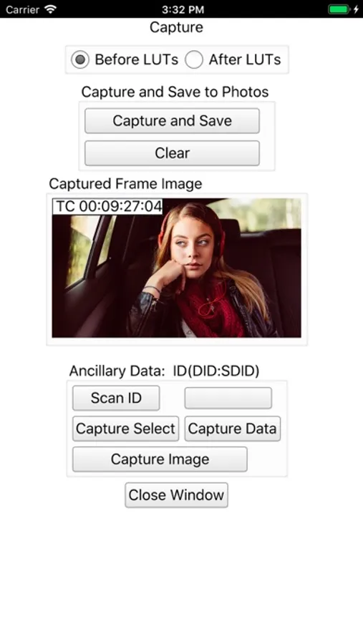Start Scan ID for ancillary data
Image resolution: width=363 pixels, height=644 pixels.
click(116, 398)
